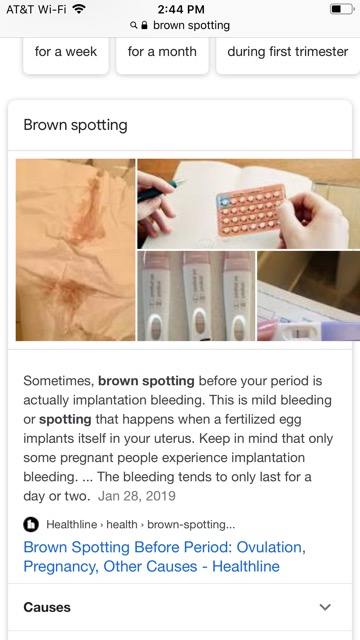The height and width of the screenshot is (640, 360).
Task: Tap the 2:44 PM status bar clock
Action: (181, 9)
